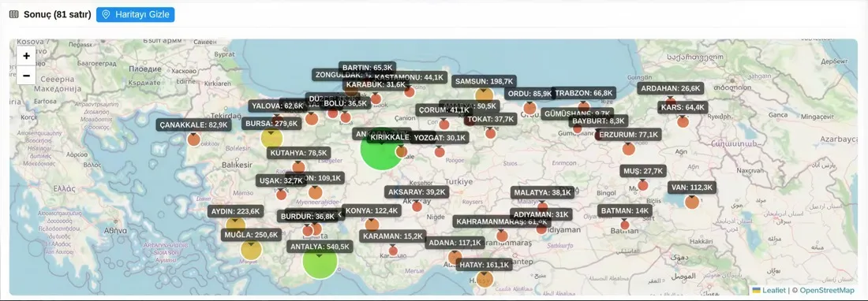Select the ÇORUM: 41,1K label

point(444,110)
